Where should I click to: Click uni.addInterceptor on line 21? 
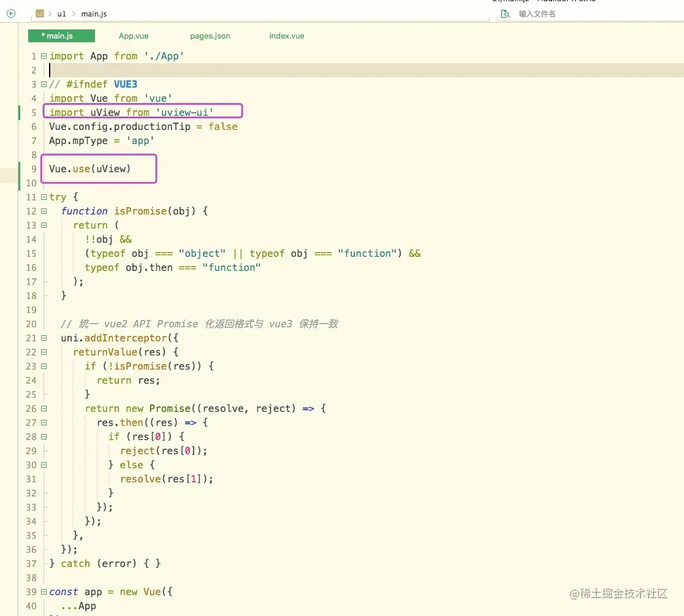coord(114,338)
